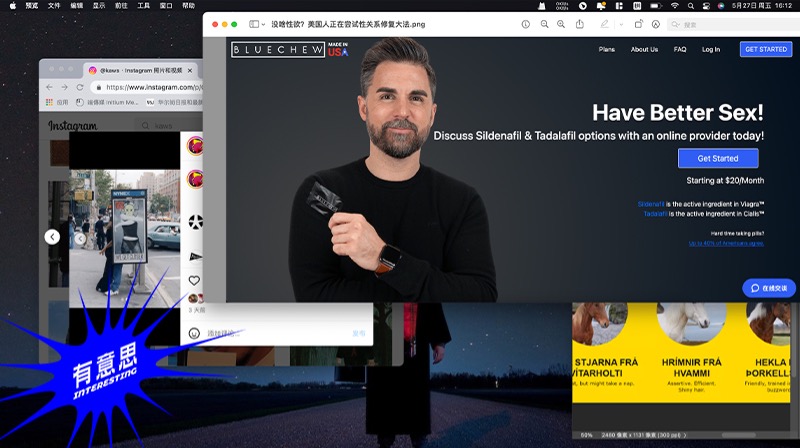Click the GET STARTED header button
Viewport: 800px width, 448px height.
click(766, 49)
